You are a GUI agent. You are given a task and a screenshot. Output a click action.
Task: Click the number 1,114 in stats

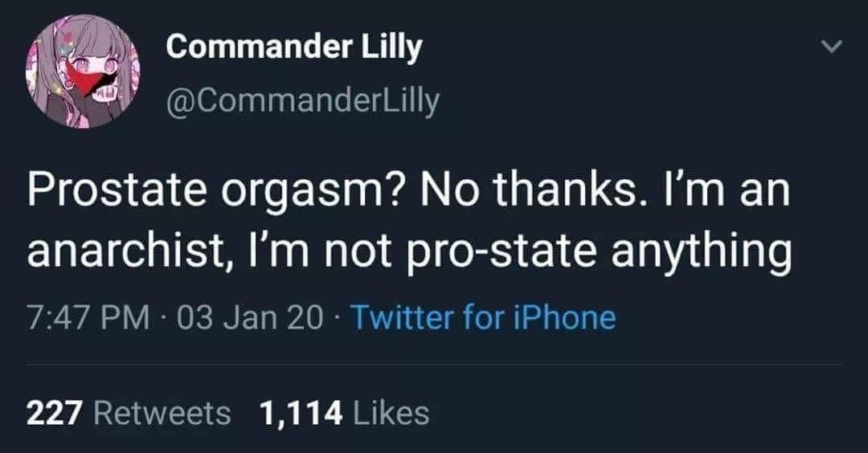point(301,413)
